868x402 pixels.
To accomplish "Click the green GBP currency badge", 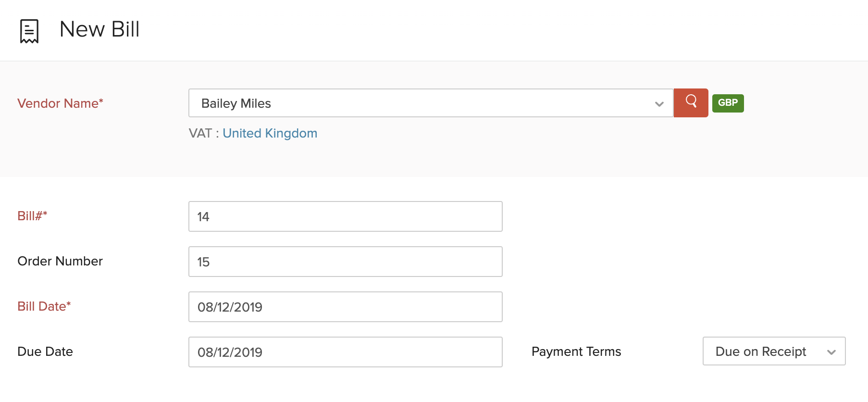I will (728, 103).
